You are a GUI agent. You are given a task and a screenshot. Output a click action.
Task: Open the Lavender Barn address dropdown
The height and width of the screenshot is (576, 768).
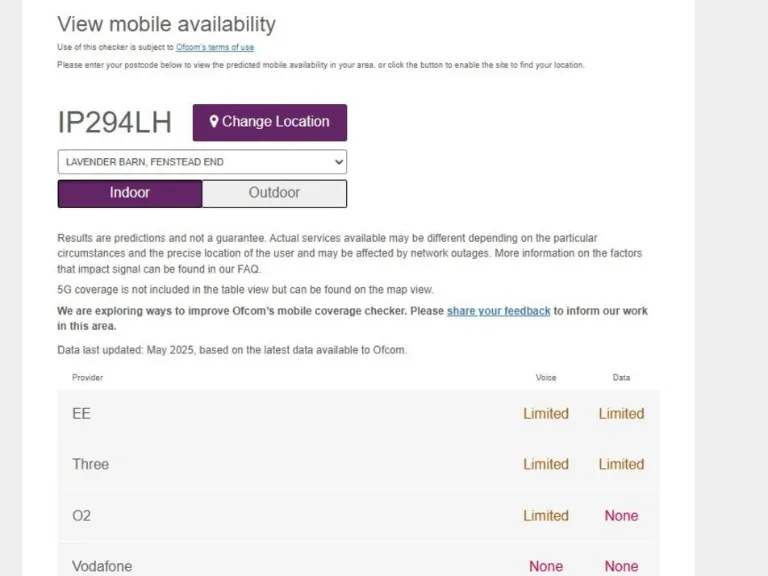tap(202, 162)
